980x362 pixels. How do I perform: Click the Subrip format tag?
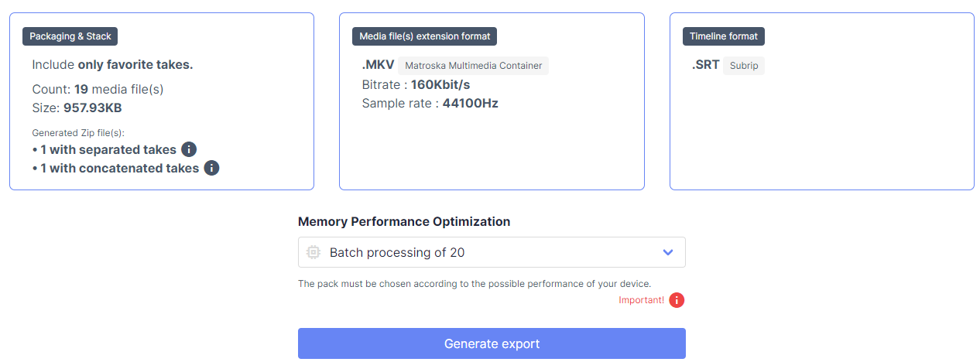pos(744,66)
